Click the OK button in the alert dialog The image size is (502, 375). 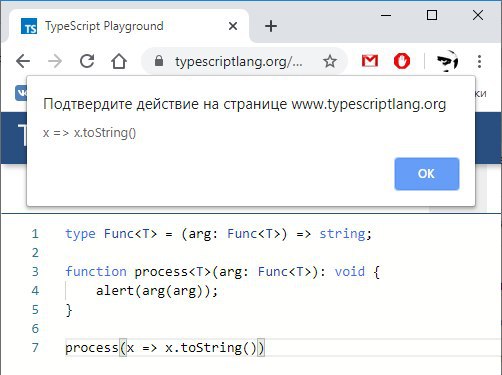pos(427,174)
